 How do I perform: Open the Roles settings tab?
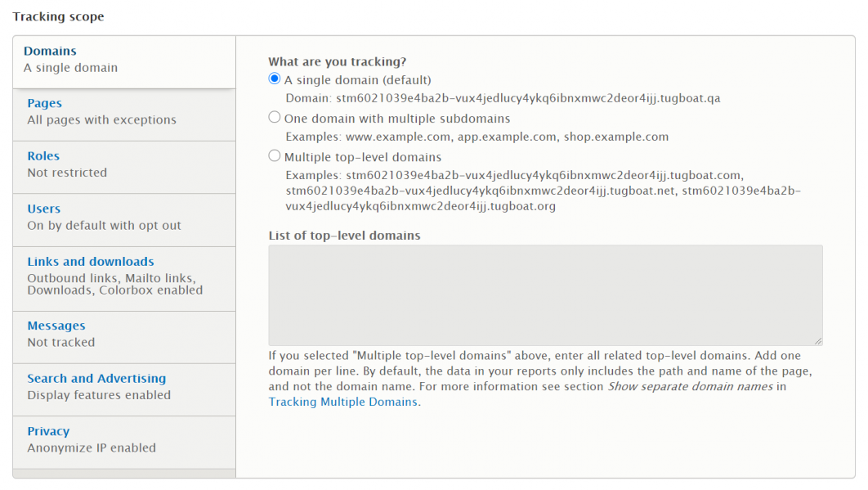pos(43,156)
